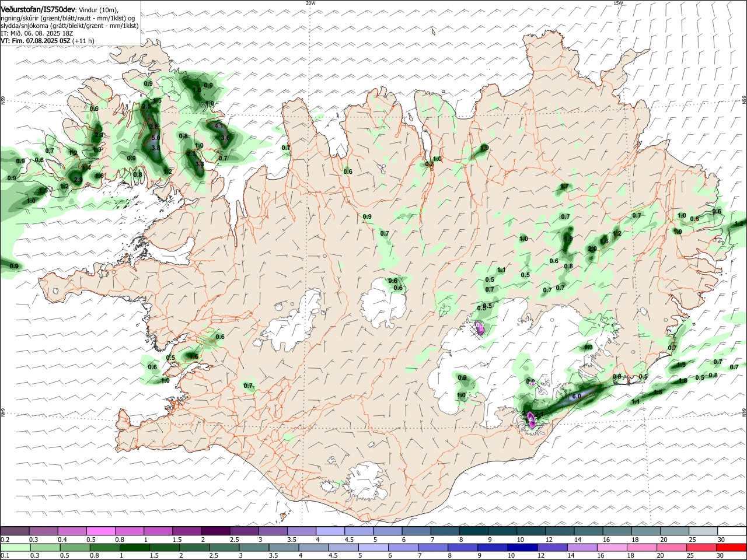Click the 3.8 precipitation value

click(156, 148)
